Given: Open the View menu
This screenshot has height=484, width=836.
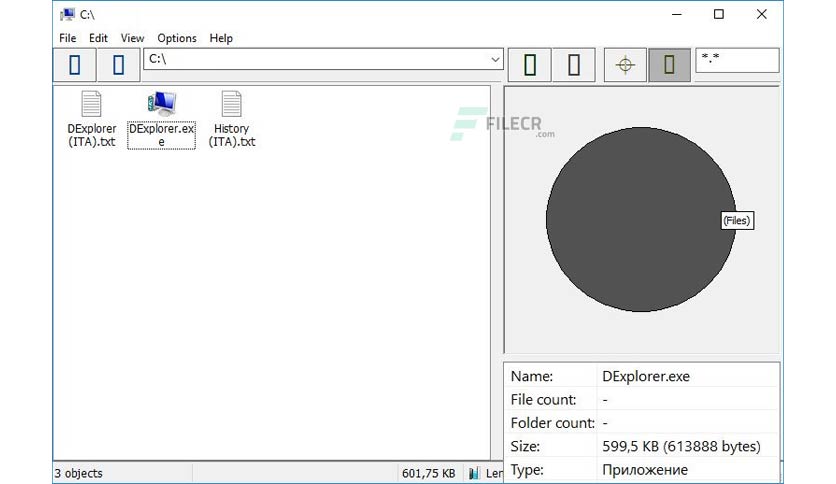Looking at the screenshot, I should (132, 38).
